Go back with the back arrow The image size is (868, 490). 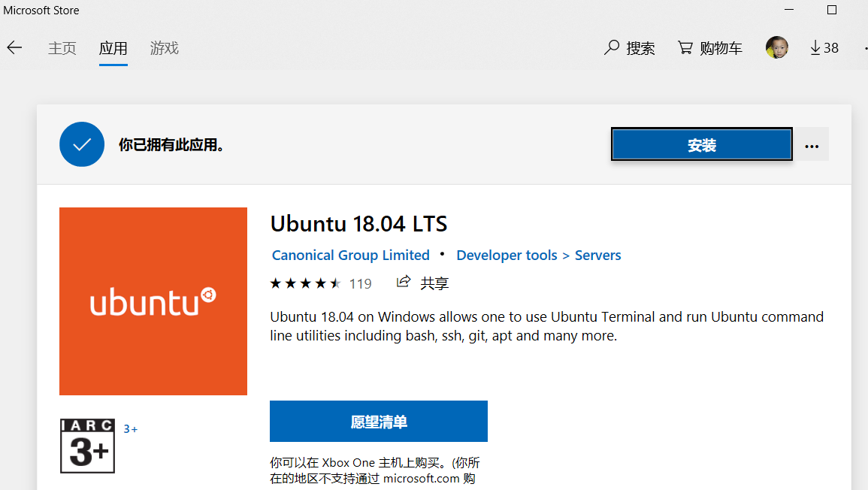point(14,47)
